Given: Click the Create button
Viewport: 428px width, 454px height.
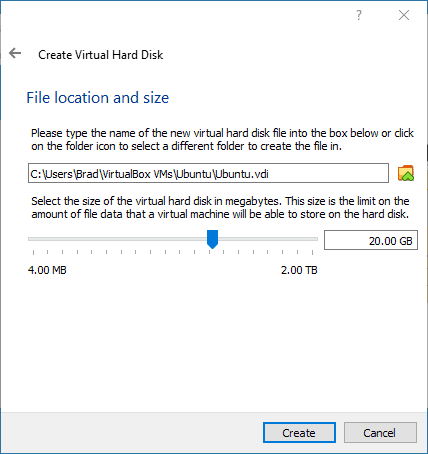Looking at the screenshot, I should point(299,433).
